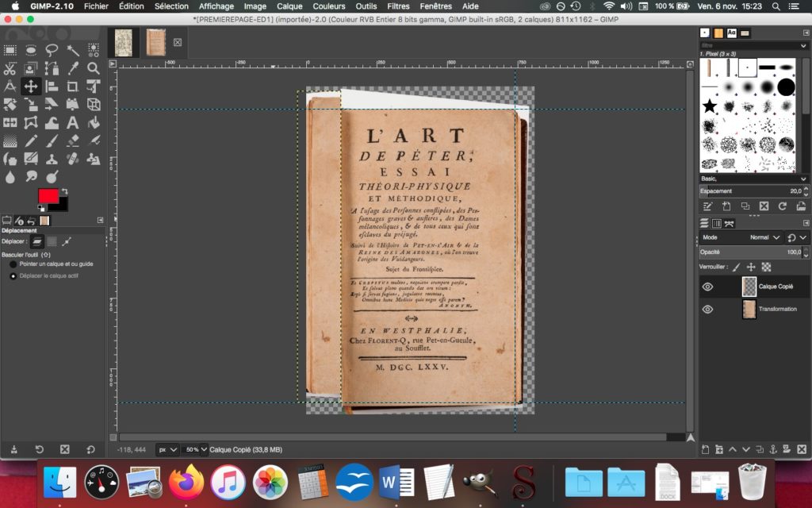Hide the Calque Copié layer
The width and height of the screenshot is (812, 508).
(x=707, y=287)
